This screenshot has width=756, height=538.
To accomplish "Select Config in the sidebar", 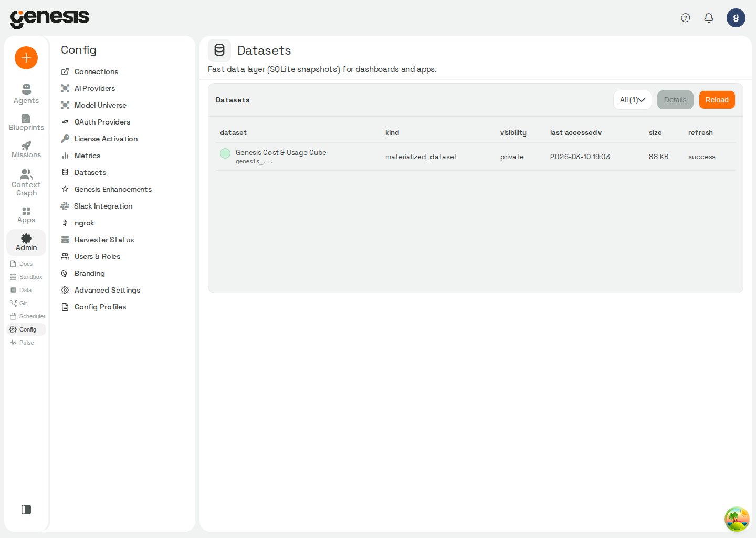I will tap(26, 329).
